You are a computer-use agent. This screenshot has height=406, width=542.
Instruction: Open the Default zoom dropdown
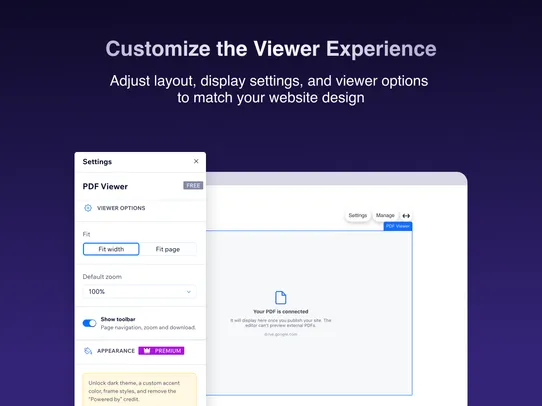[x=140, y=292]
